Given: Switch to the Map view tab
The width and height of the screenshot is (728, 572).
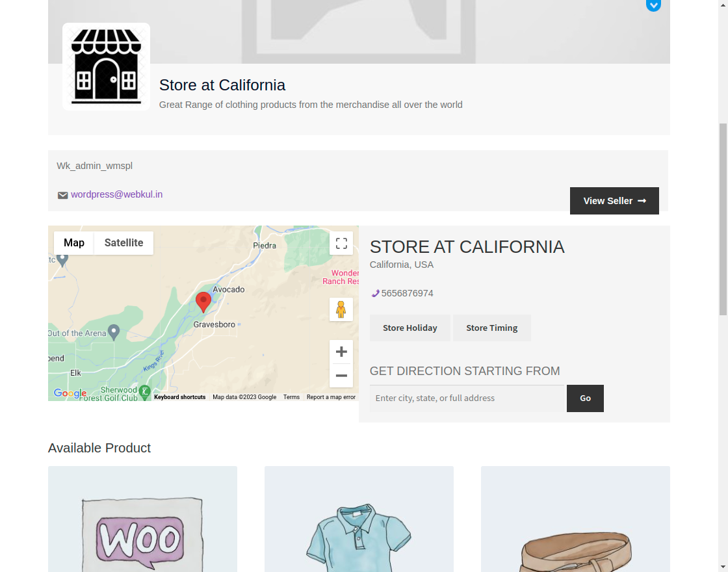Looking at the screenshot, I should 73,242.
